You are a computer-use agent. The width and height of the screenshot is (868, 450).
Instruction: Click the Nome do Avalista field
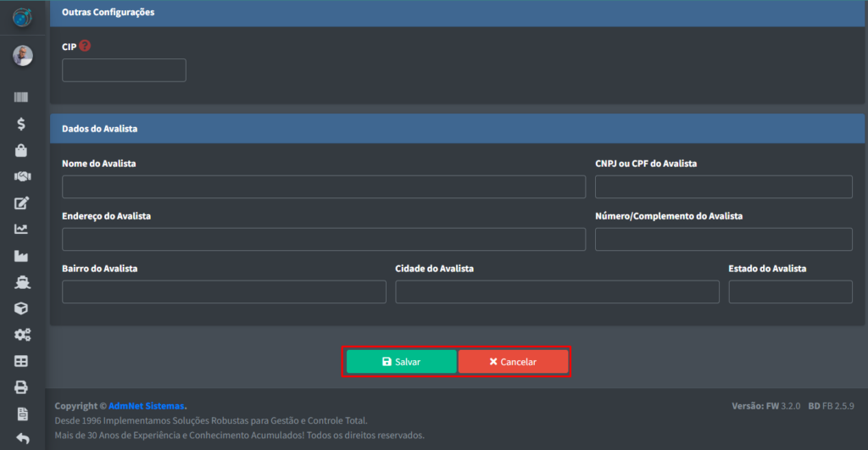[324, 187]
